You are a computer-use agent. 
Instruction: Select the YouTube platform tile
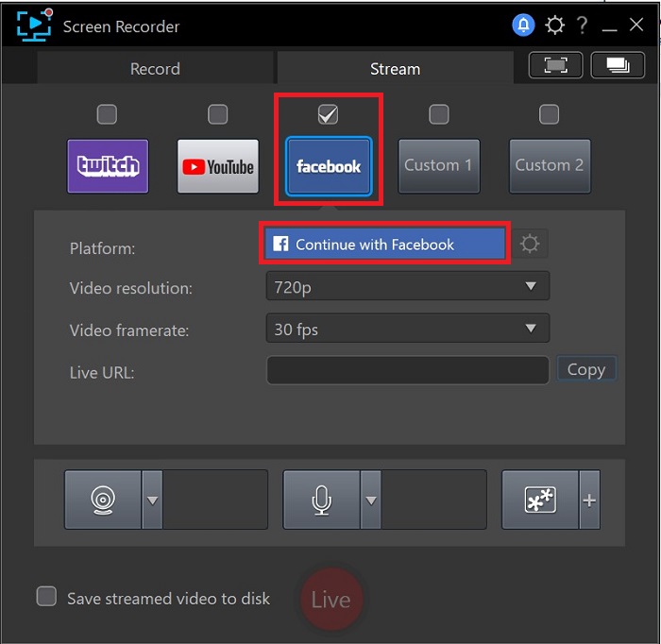click(x=218, y=166)
